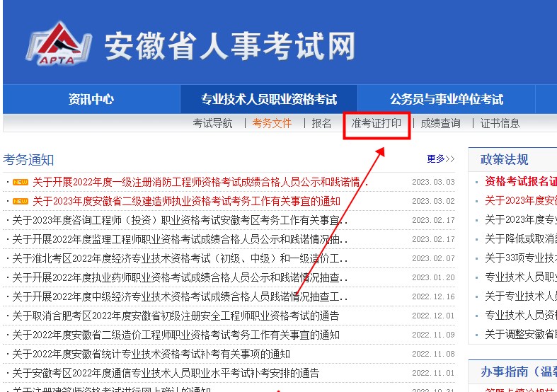
Task: Open the 考务文件 sub-menu item
Action: [x=272, y=123]
